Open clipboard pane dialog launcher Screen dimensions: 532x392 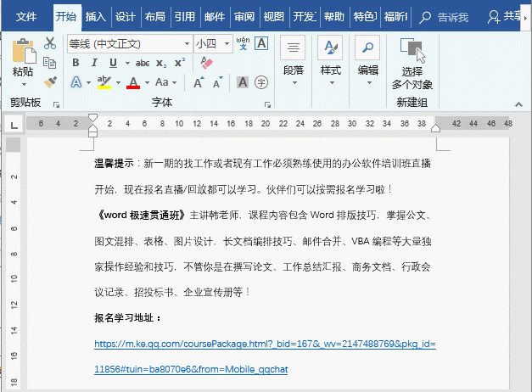[56, 105]
